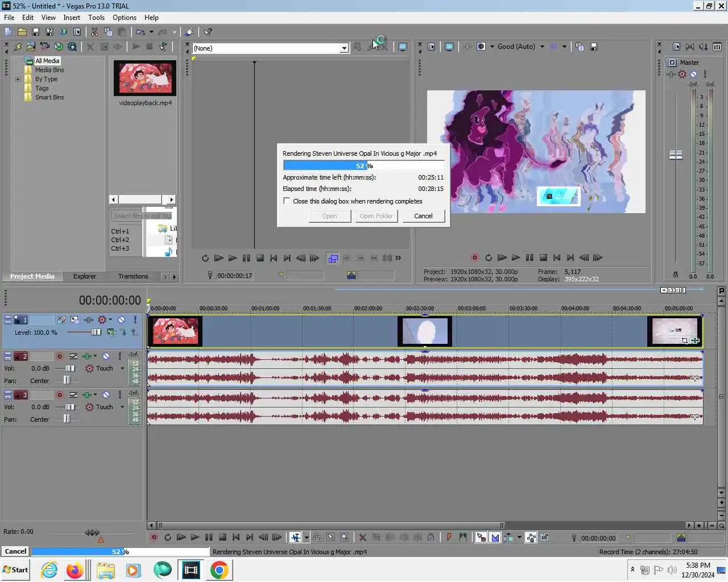Click the Insert Marker icon in timeline toolbar
The image size is (728, 582).
tap(449, 537)
